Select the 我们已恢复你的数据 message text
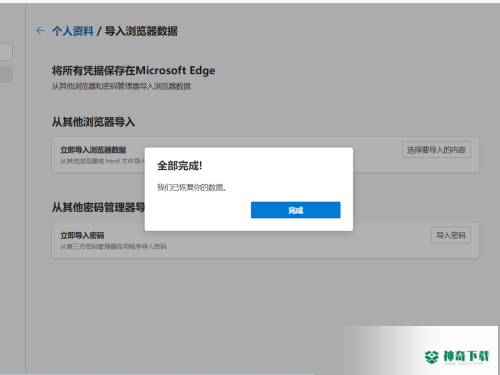The width and height of the screenshot is (500, 375). coord(192,187)
